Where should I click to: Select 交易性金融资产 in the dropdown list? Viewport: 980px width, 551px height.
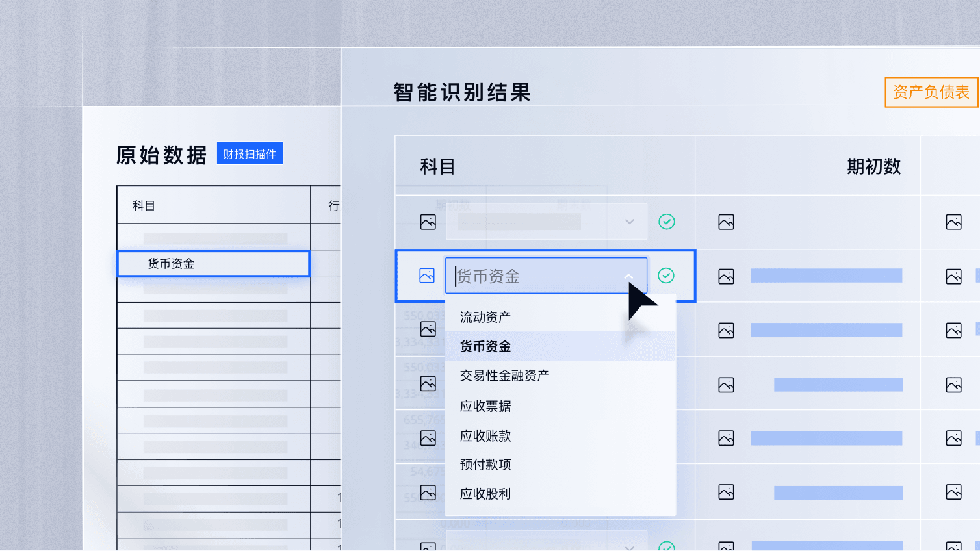click(x=505, y=376)
